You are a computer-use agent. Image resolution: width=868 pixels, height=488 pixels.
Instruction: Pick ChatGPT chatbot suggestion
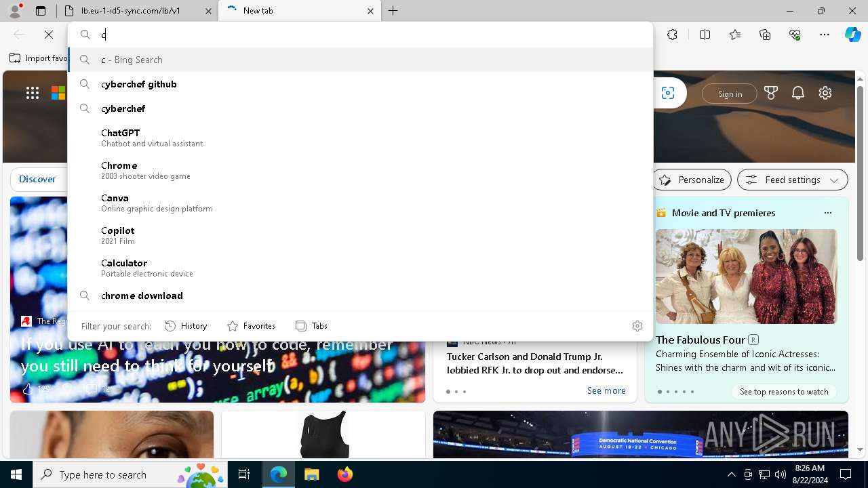(361, 138)
